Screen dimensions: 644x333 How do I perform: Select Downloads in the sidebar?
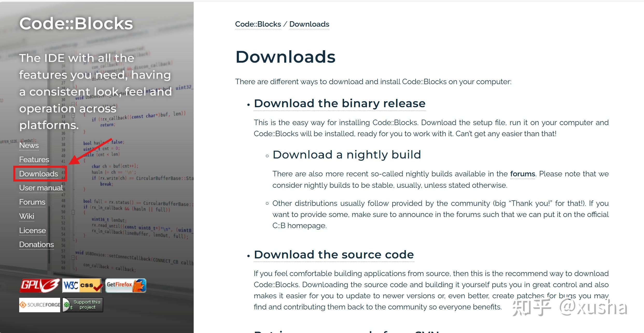click(39, 174)
